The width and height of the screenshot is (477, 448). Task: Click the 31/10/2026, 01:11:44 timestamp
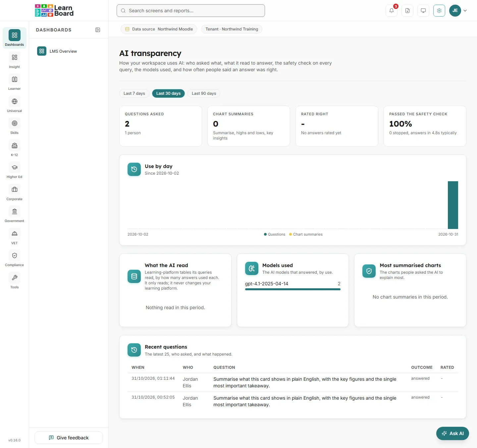click(x=153, y=378)
